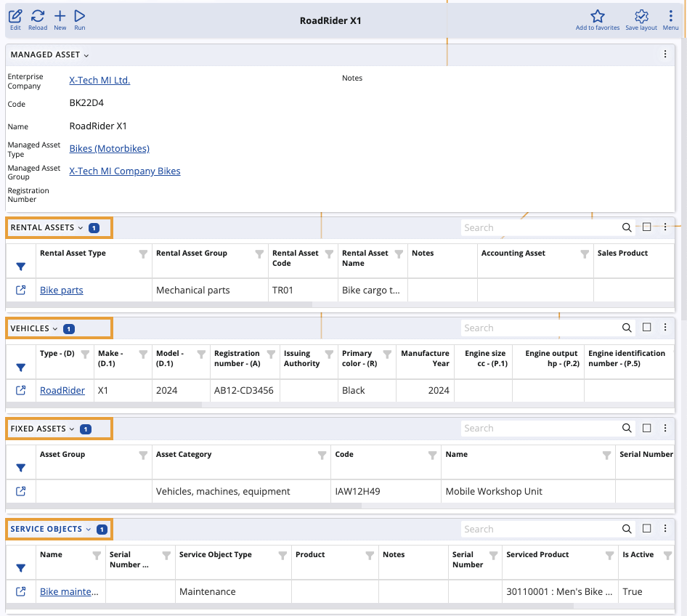Click the Service Objects horizontal scrollbar
Screen dimensions: 687x616
(290, 606)
